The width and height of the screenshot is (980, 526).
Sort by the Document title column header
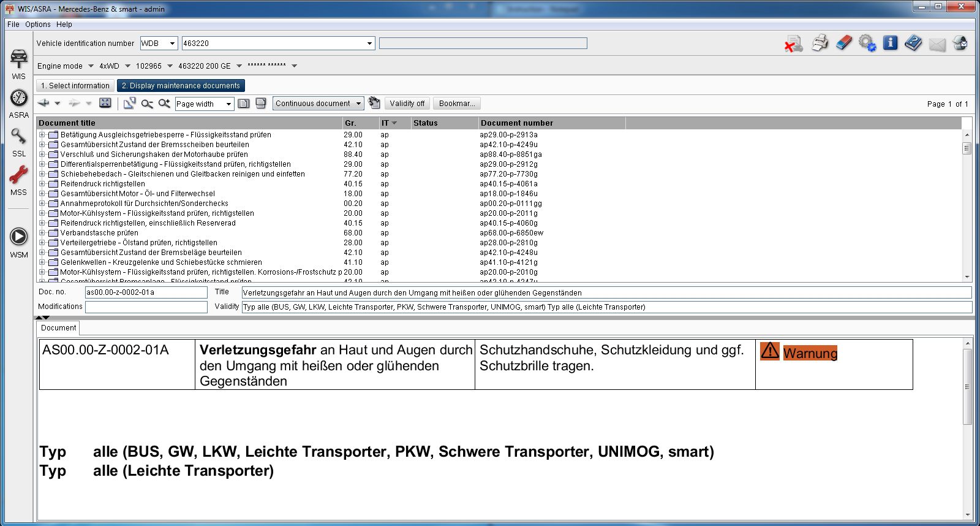[189, 123]
